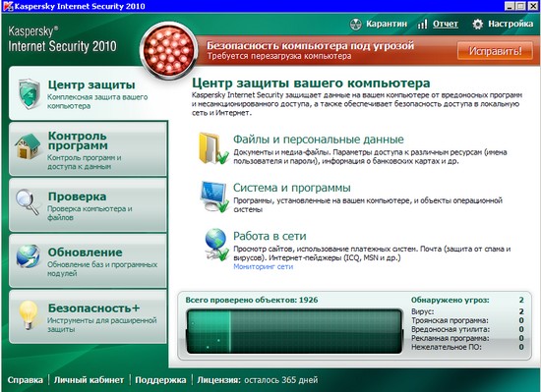
Task: Click the Всего проверено объектов: 1926 text
Action: [x=252, y=300]
